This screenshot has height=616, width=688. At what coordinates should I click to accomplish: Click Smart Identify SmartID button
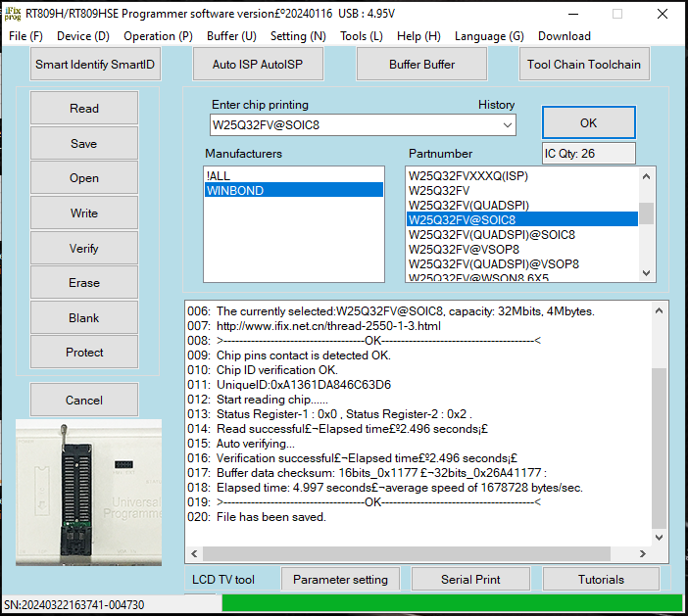[95, 65]
